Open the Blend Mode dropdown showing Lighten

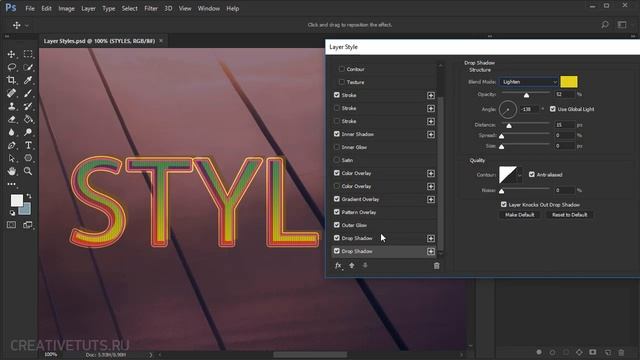529,82
